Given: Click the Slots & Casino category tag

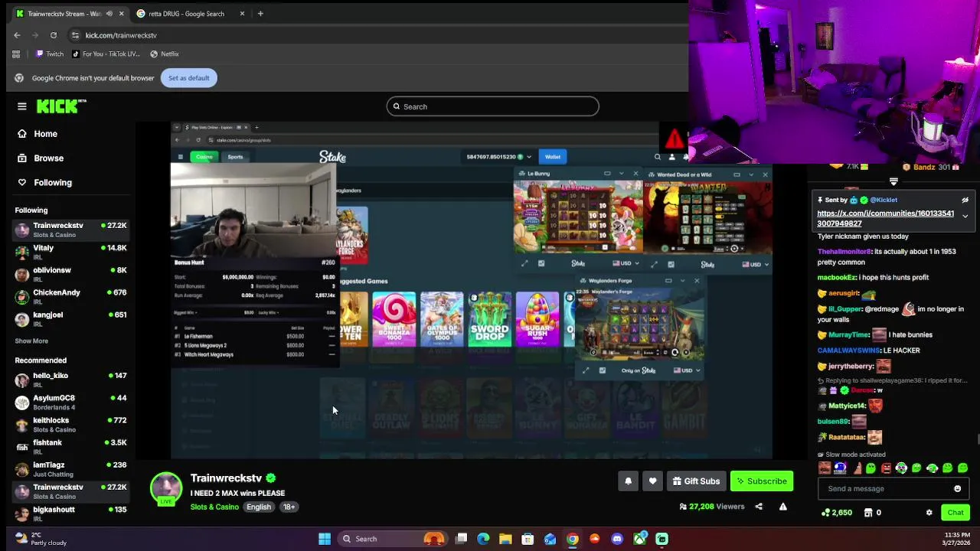Looking at the screenshot, I should coord(214,507).
